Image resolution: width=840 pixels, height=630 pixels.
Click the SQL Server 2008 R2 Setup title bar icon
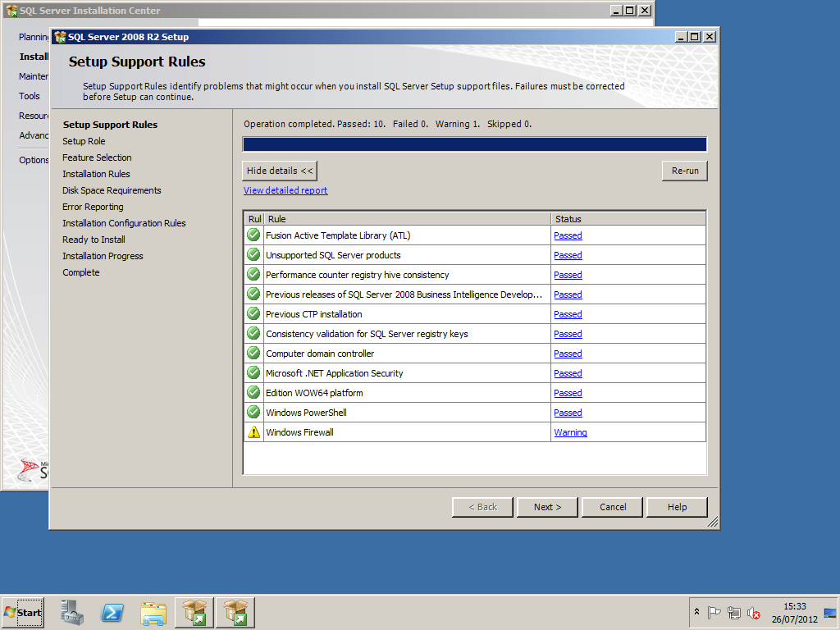[x=60, y=37]
